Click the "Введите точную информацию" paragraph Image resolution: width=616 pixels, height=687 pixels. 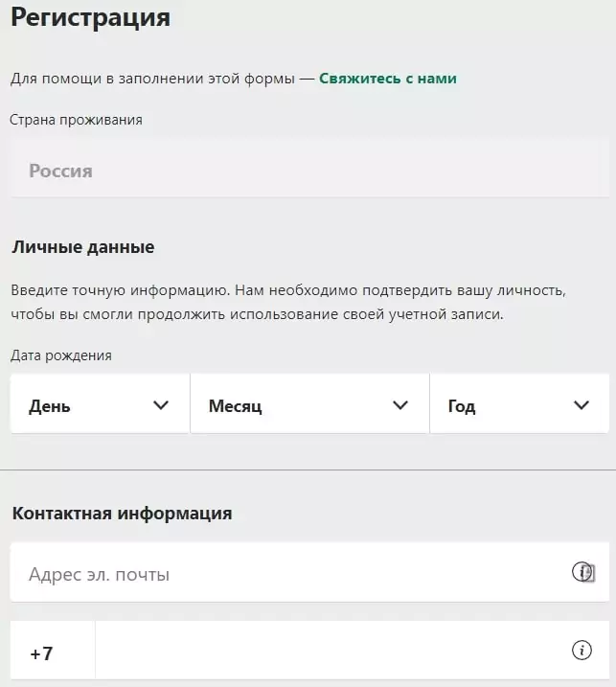(288, 303)
